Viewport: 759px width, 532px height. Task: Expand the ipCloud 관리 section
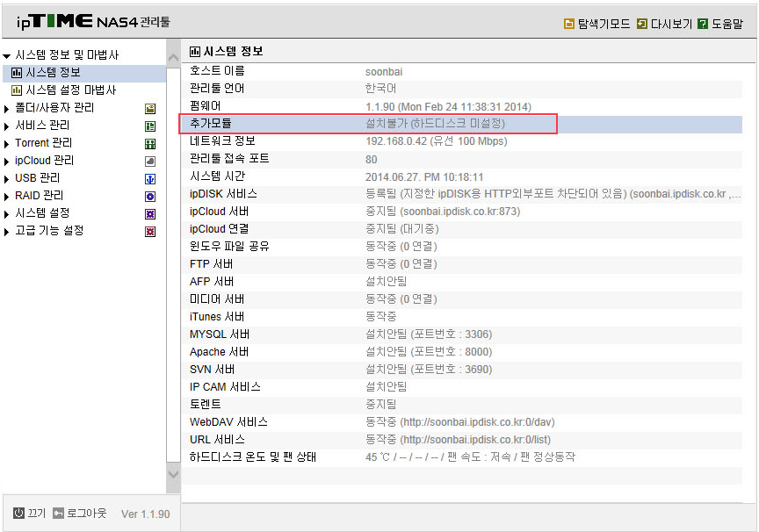(x=6, y=162)
